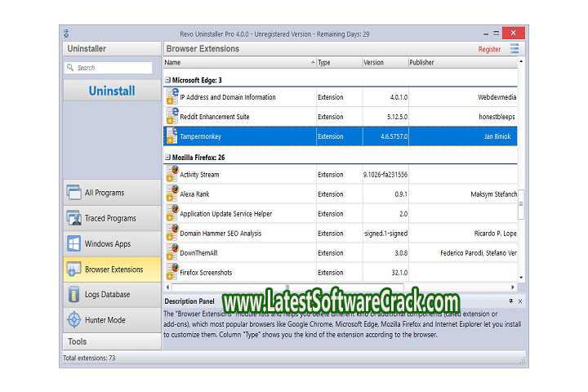Viewport: 588px width, 392px height.
Task: Open the Uninstaller panel header
Action: pos(112,49)
